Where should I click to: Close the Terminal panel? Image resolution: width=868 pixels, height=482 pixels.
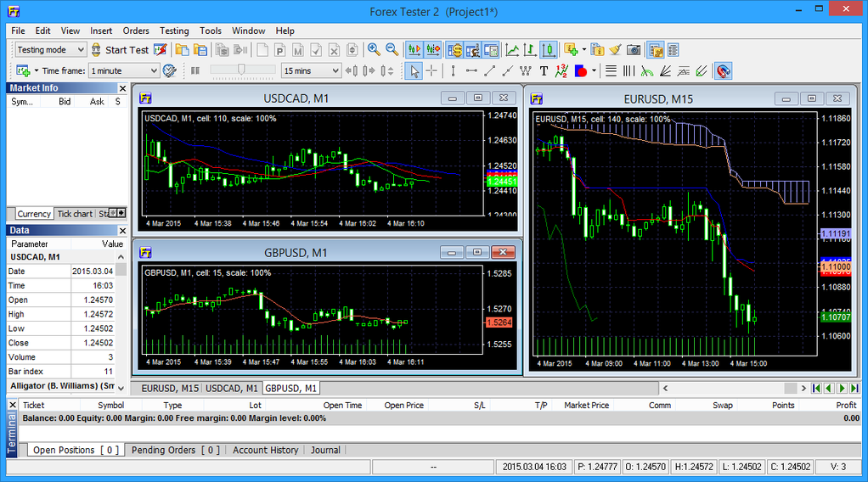(x=12, y=405)
